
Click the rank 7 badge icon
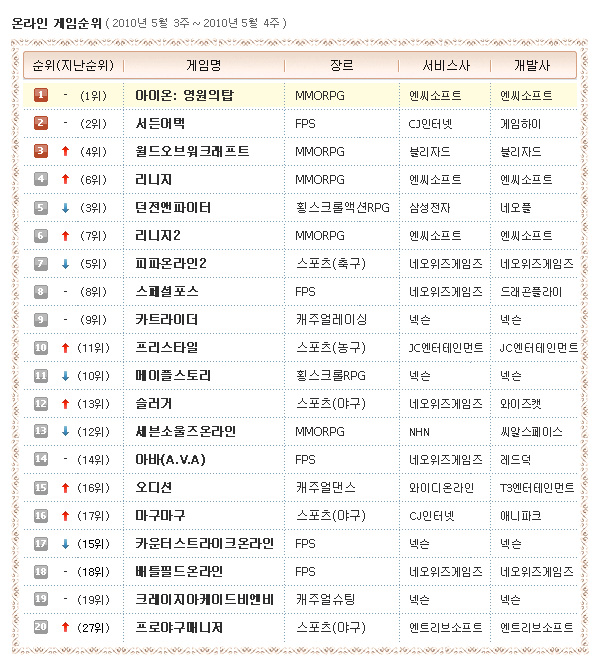41,263
